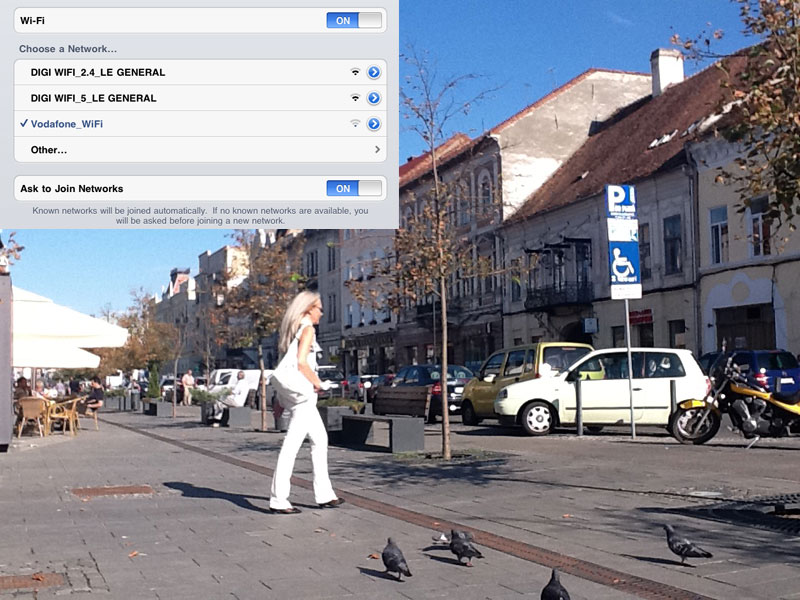Screen dimensions: 800x600
Task: Click signal strength icon of DIGI WIFI_5_LE GENERAL
Action: pyautogui.click(x=355, y=98)
